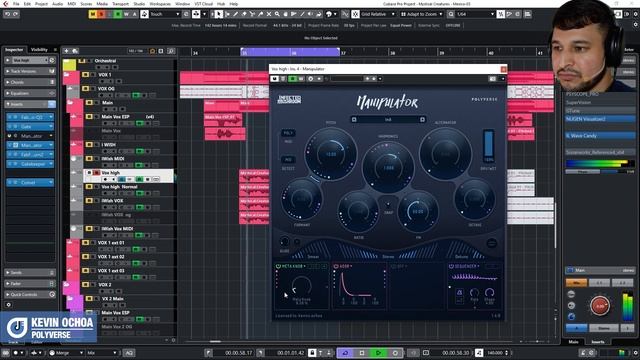
Task: Open the plugin window function menu arrow
Action: point(503,79)
